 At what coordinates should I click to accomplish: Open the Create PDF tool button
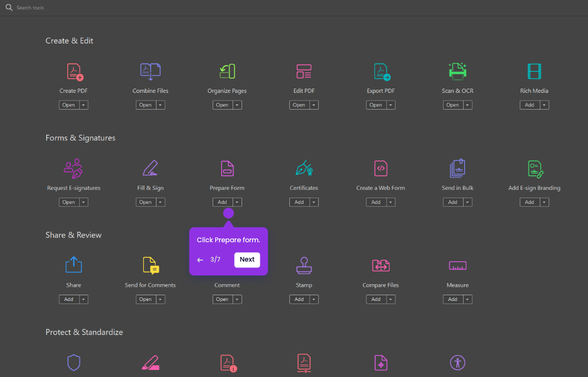pyautogui.click(x=69, y=105)
